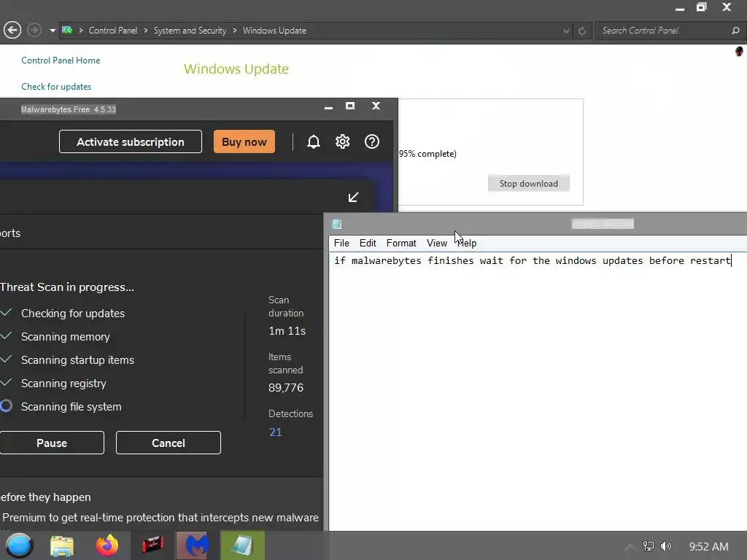Open Notepad Help menu
This screenshot has width=747, height=560.
point(467,244)
